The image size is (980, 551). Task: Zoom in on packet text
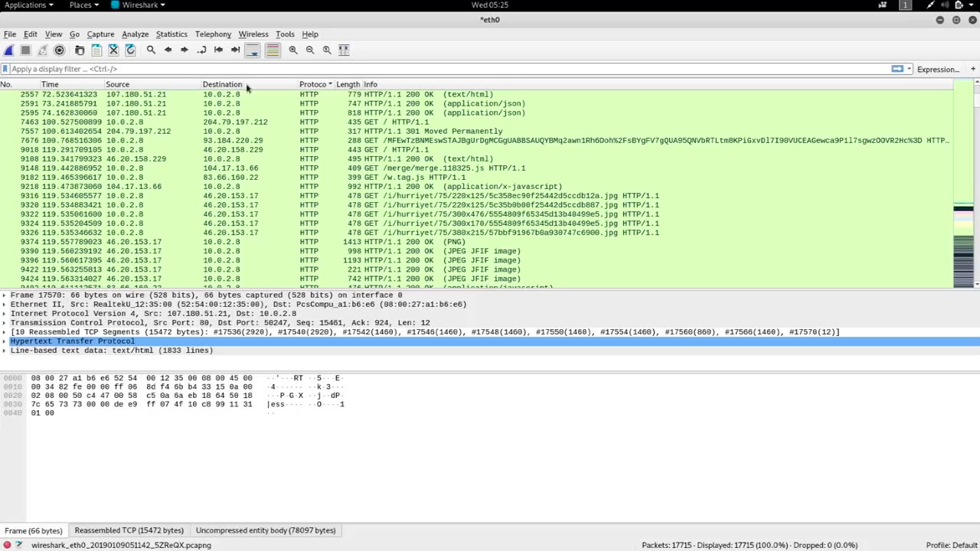click(293, 50)
